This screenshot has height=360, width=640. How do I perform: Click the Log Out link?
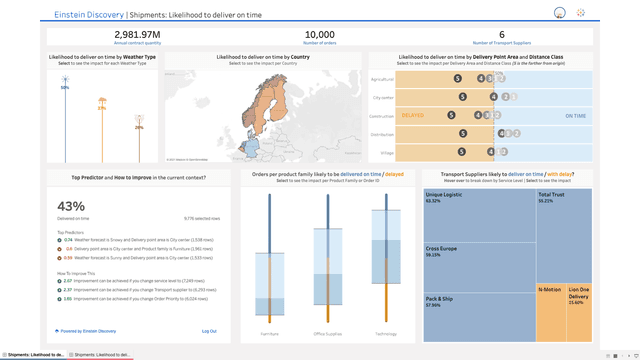click(209, 331)
